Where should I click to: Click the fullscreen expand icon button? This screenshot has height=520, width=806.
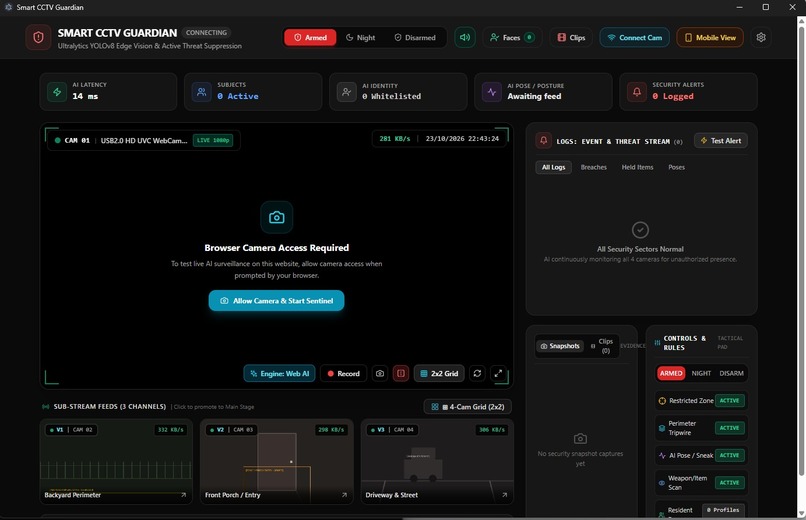(x=498, y=374)
